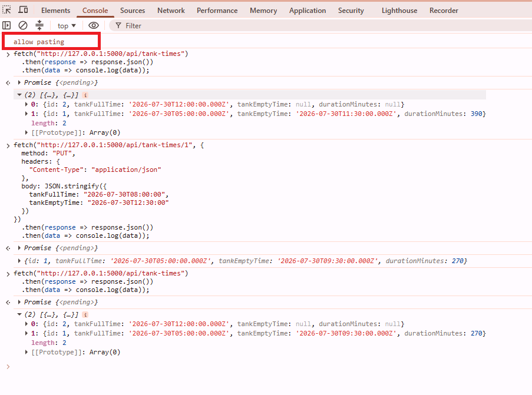Expand last array item with tankEmptyTime 09:30

pos(27,334)
